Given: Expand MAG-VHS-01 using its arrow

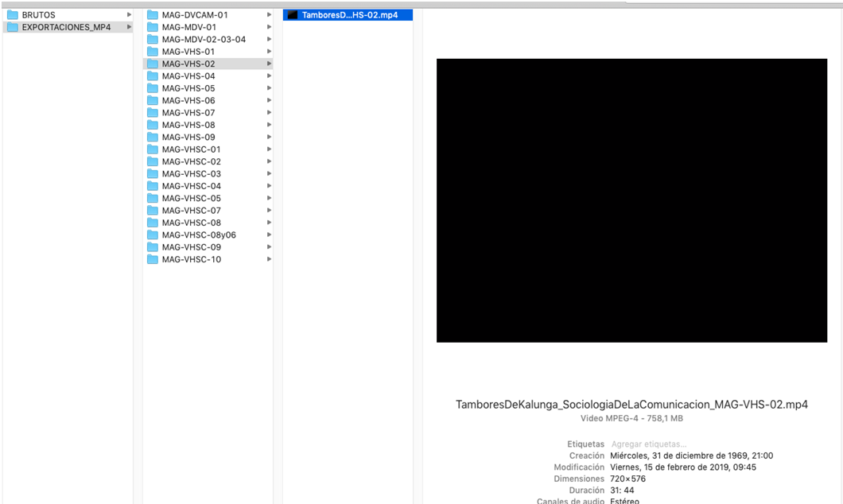Looking at the screenshot, I should pyautogui.click(x=269, y=52).
